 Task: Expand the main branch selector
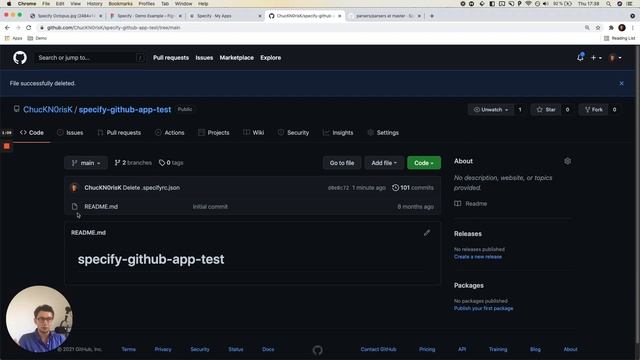tap(86, 163)
